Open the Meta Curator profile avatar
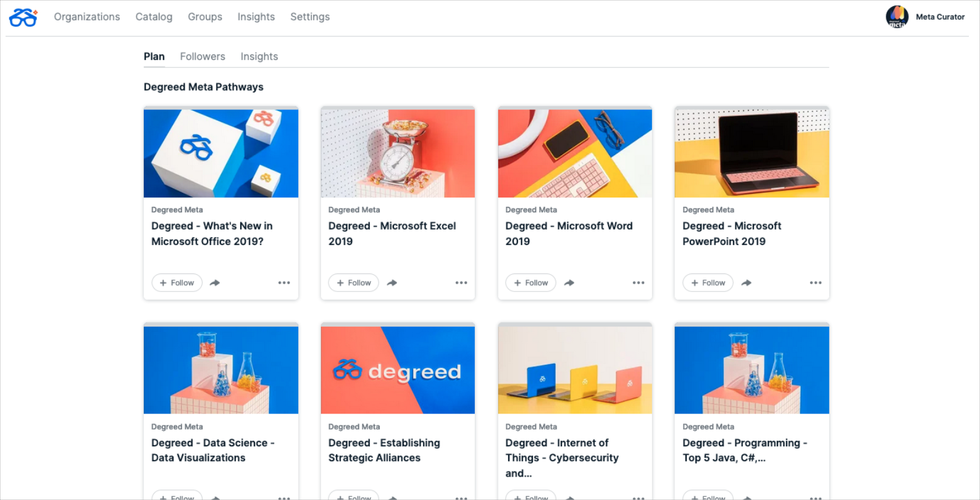Viewport: 980px width, 500px height. [897, 17]
